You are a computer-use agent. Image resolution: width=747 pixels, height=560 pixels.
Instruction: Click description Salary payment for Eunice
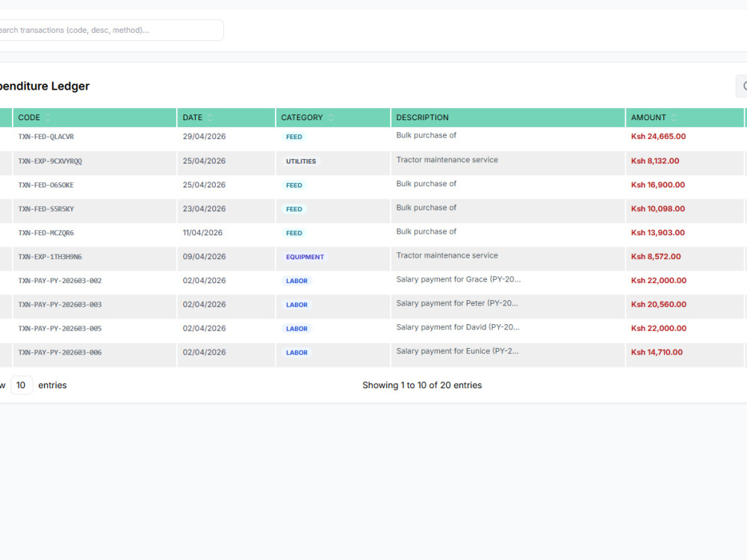[457, 351]
